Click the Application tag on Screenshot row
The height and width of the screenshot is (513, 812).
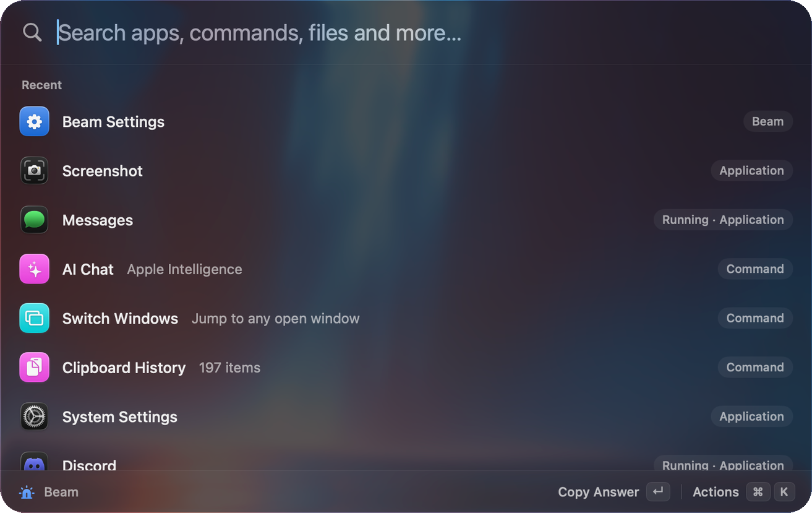click(751, 171)
